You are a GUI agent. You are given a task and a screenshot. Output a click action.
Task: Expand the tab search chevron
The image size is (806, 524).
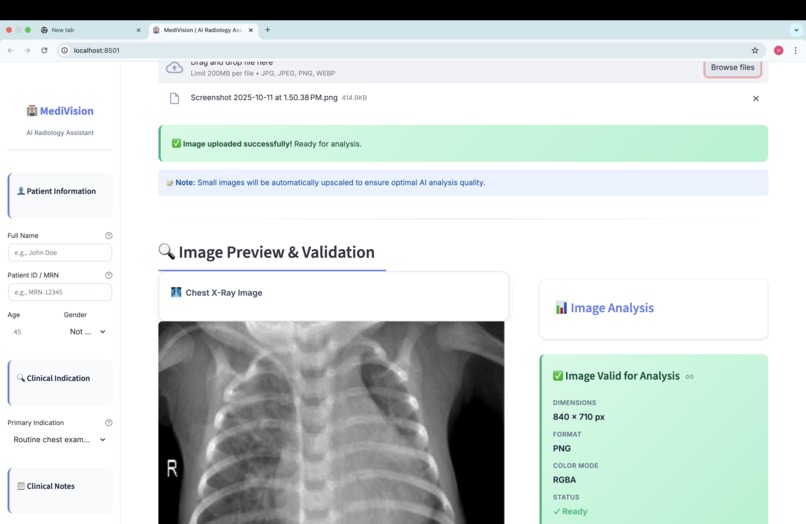796,30
